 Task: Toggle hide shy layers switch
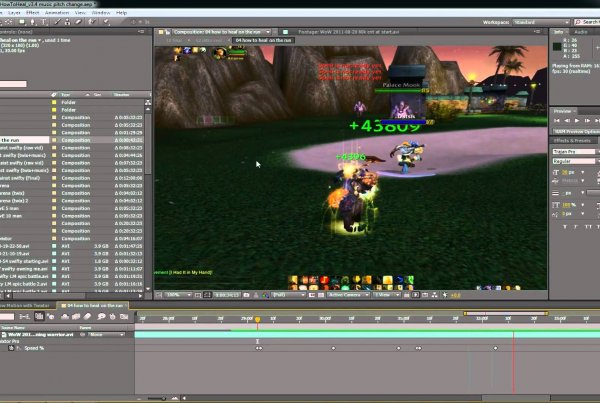[x=65, y=317]
